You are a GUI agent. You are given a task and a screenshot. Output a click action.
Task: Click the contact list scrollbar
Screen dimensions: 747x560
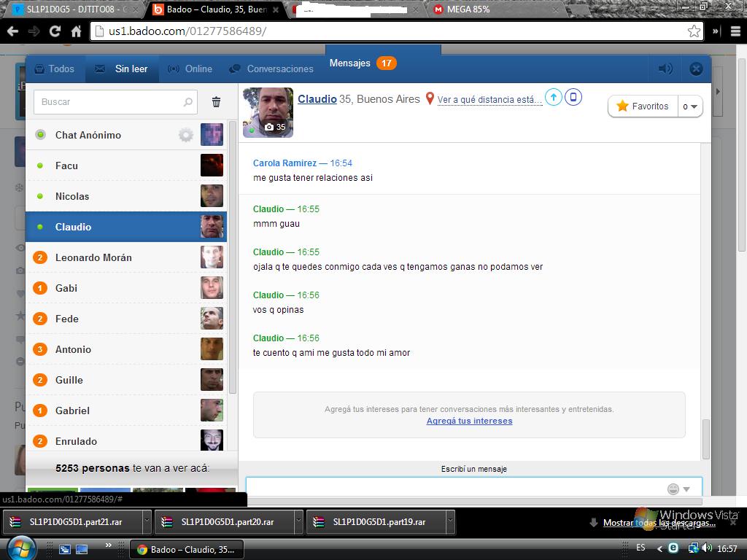click(233, 257)
